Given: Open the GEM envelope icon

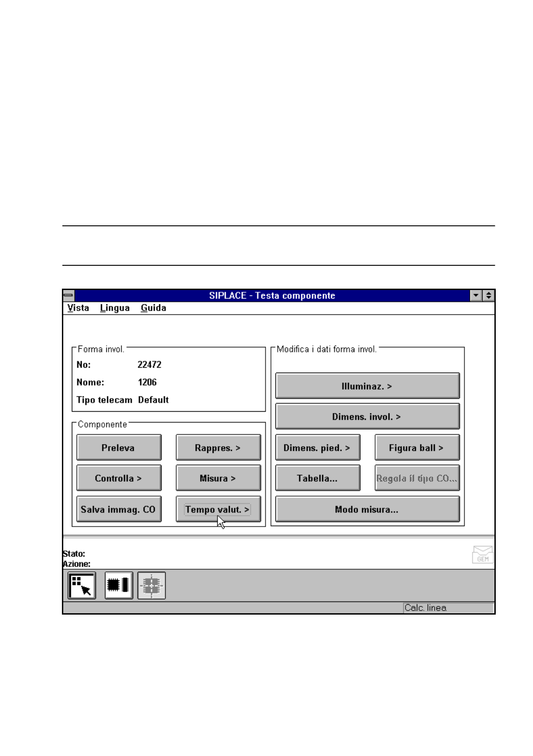Looking at the screenshot, I should tap(483, 554).
